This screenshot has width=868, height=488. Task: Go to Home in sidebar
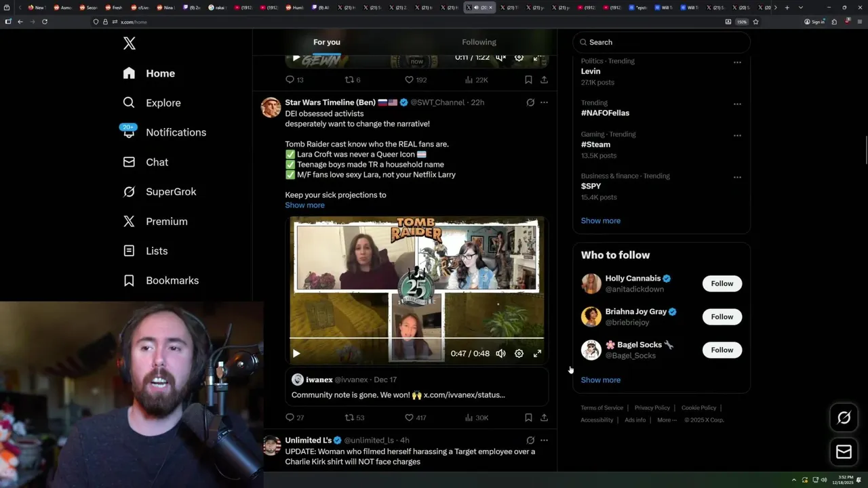point(149,73)
